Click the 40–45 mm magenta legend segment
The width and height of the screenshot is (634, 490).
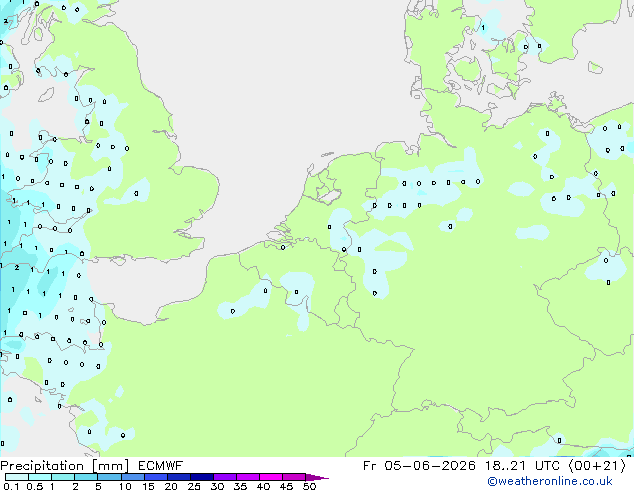(271, 477)
